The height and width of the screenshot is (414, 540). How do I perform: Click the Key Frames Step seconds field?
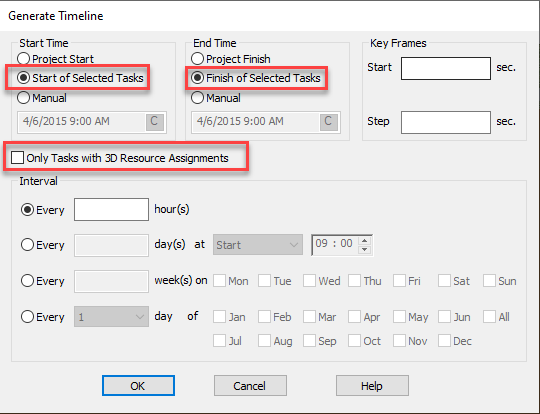pyautogui.click(x=446, y=122)
